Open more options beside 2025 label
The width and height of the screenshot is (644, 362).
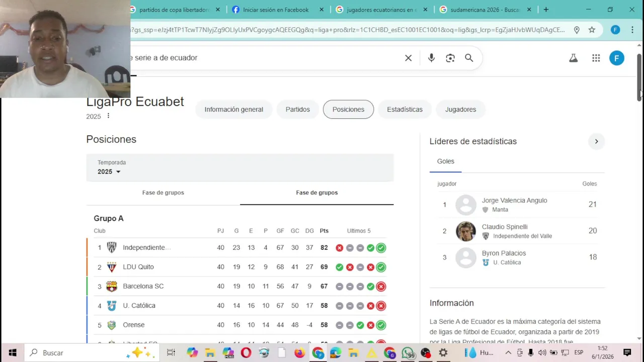108,116
